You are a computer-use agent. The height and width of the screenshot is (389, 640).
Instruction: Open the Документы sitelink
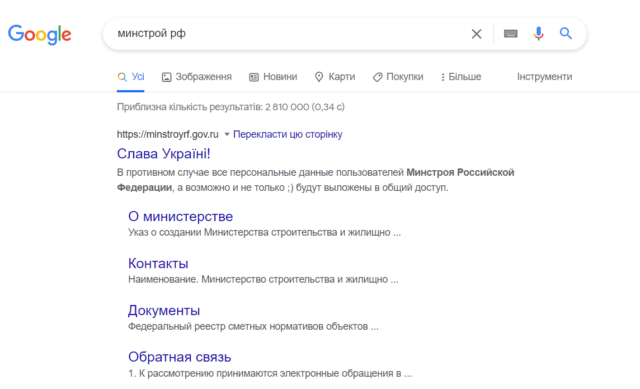tap(164, 310)
